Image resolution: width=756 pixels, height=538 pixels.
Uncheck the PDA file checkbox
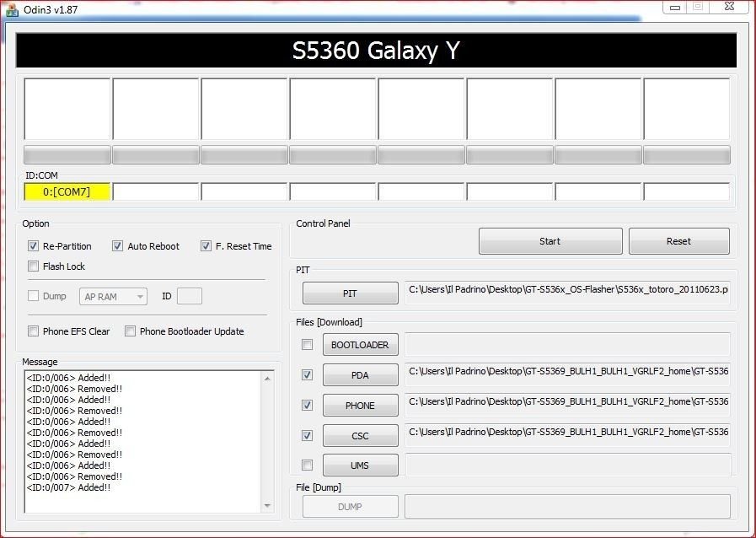(x=307, y=375)
